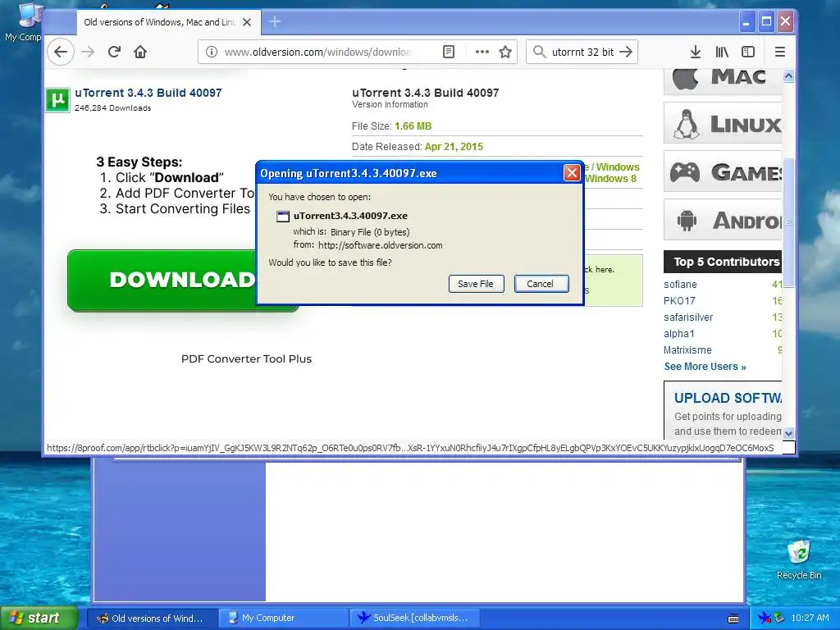
Task: Select the Recycle Bin desktop icon
Action: [x=799, y=559]
